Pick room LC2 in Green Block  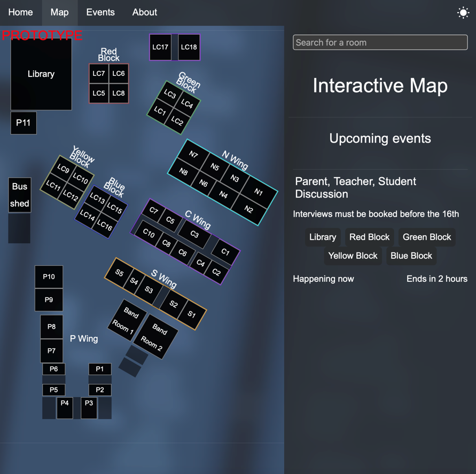177,121
